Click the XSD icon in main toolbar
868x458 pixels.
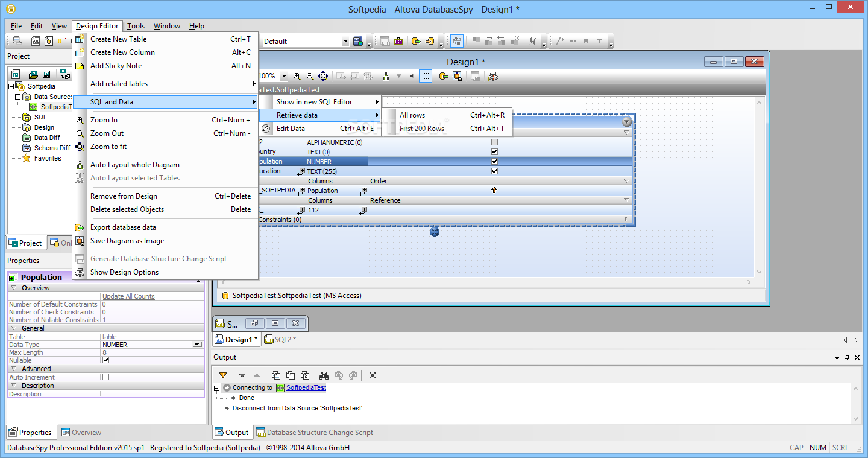tap(398, 41)
